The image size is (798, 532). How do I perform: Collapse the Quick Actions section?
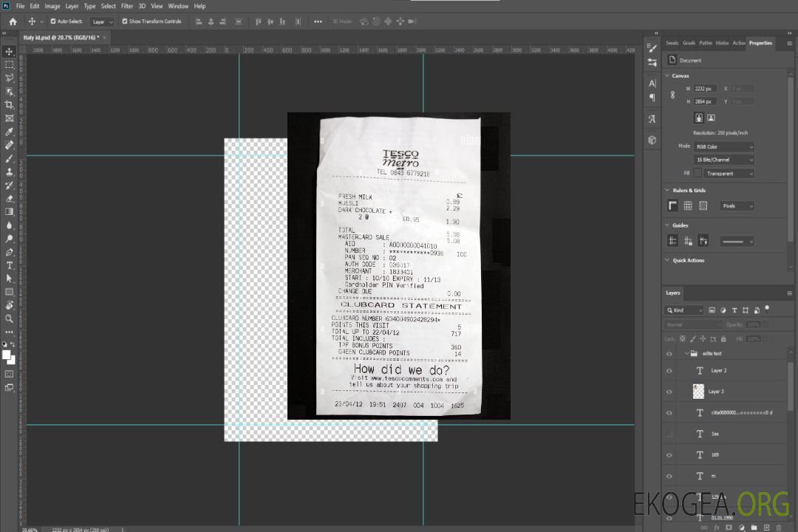pyautogui.click(x=667, y=260)
